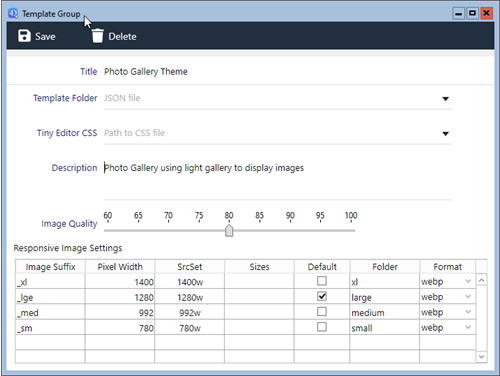
Task: Open Format dropdown for the small row
Action: (468, 327)
